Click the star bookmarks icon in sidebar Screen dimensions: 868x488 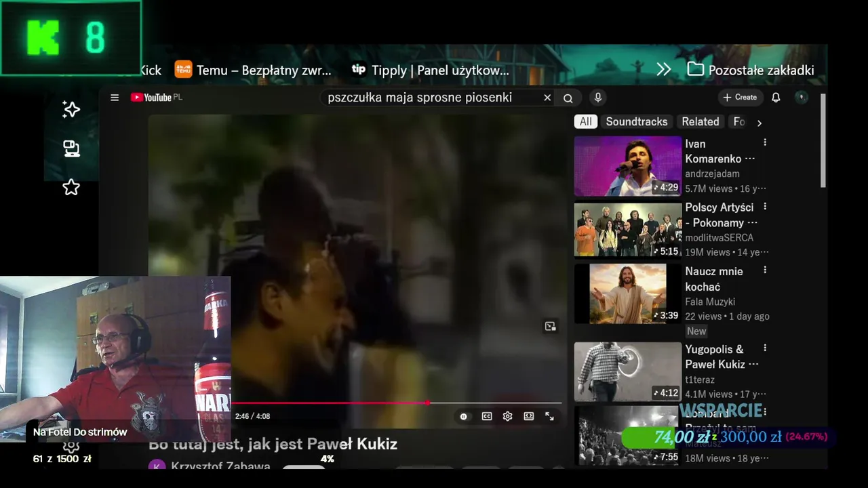(x=71, y=187)
